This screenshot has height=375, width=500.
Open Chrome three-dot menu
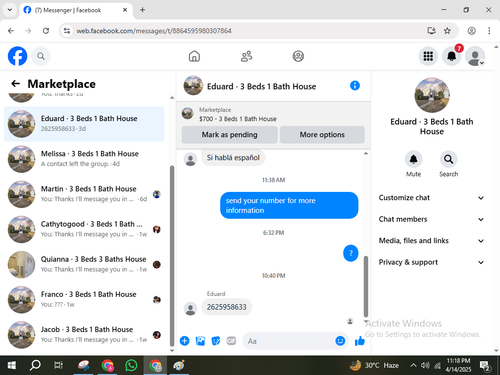(489, 31)
